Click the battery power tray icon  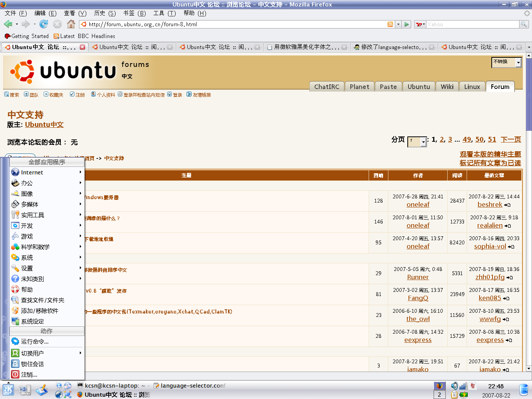(x=464, y=395)
